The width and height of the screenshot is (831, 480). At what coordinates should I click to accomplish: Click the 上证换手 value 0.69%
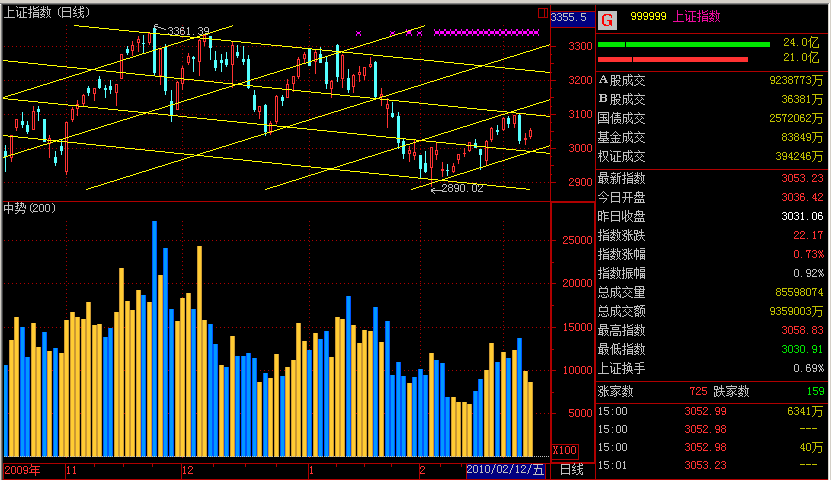coord(808,368)
